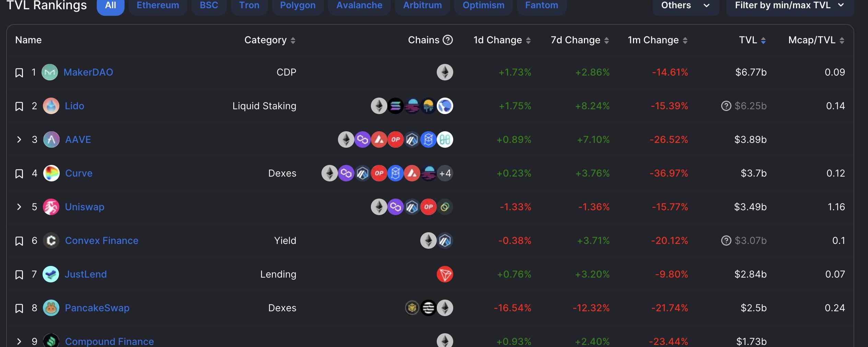The height and width of the screenshot is (347, 868).
Task: Filter rankings by Optimism tab
Action: [x=483, y=5]
